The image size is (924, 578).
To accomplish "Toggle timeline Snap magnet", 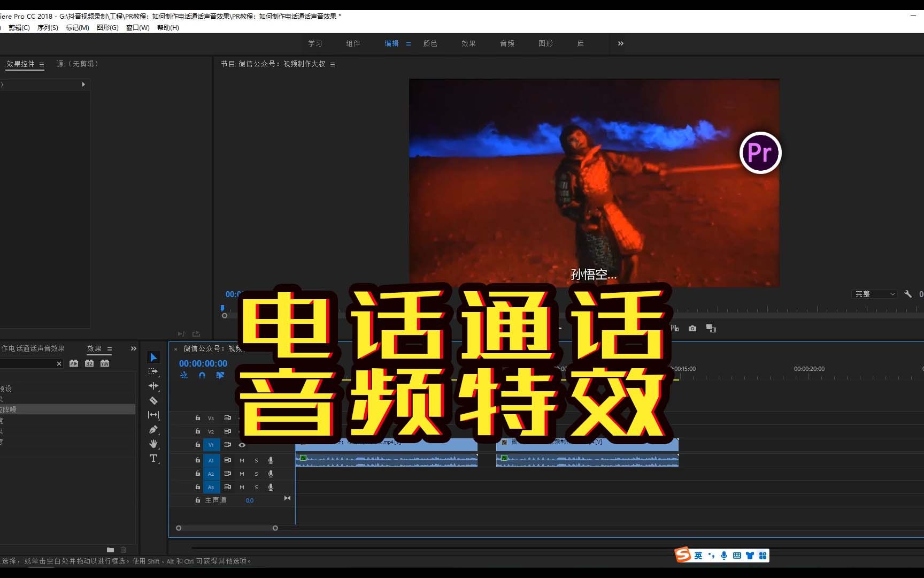I will pos(202,375).
